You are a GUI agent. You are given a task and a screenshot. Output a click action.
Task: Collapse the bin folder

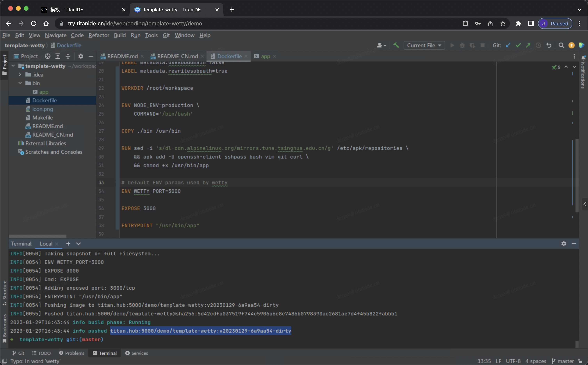[x=20, y=83]
